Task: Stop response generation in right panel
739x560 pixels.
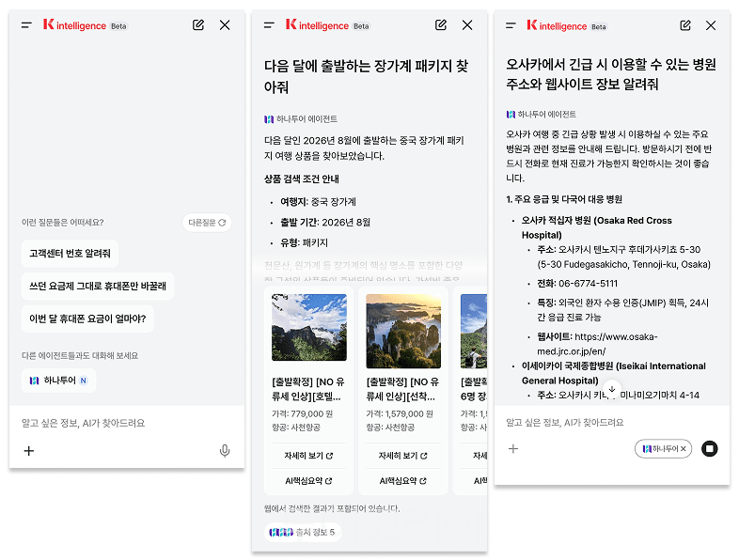Action: (x=709, y=448)
